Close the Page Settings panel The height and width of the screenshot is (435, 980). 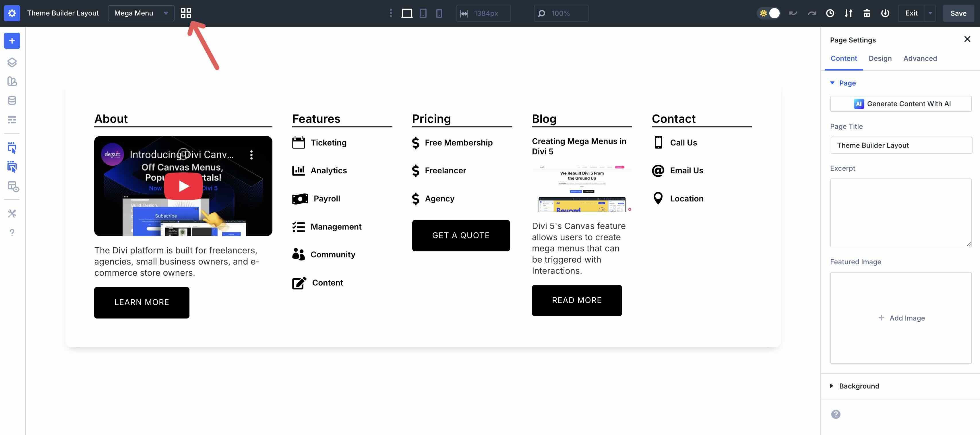967,39
